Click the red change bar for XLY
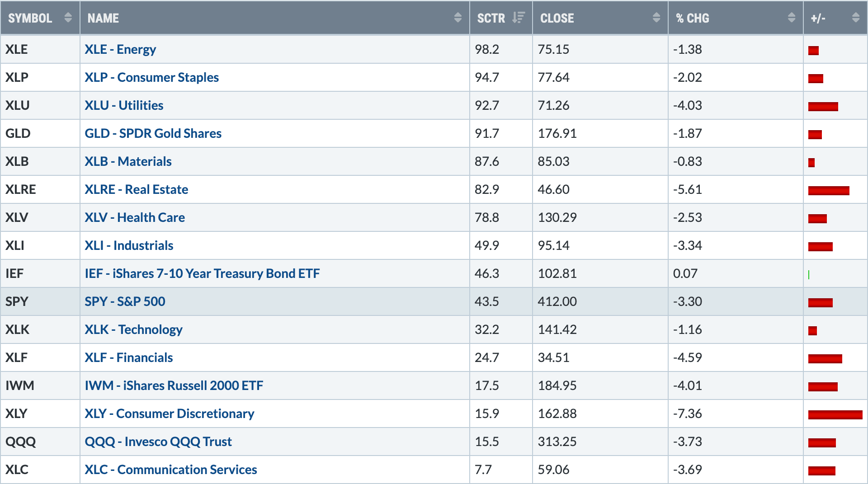 [x=835, y=414]
